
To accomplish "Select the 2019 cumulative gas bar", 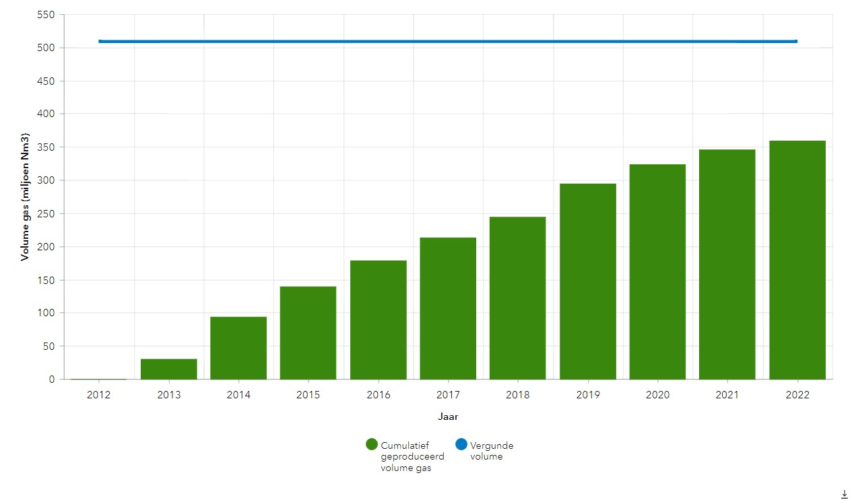I will (587, 281).
